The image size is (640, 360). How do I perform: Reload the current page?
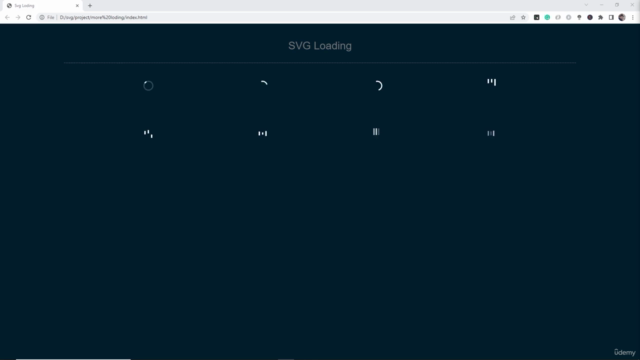tap(29, 18)
